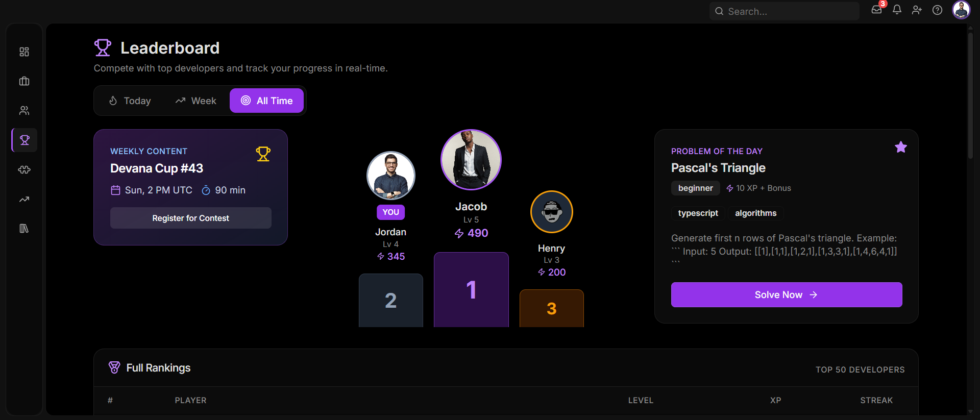Click the Solve Now button
This screenshot has height=420, width=980.
[787, 294]
